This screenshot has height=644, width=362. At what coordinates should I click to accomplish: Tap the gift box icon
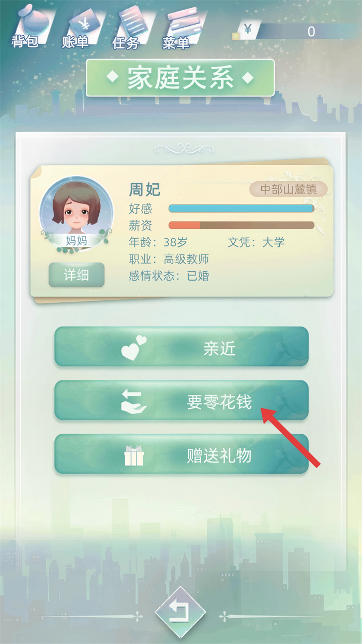tap(134, 456)
